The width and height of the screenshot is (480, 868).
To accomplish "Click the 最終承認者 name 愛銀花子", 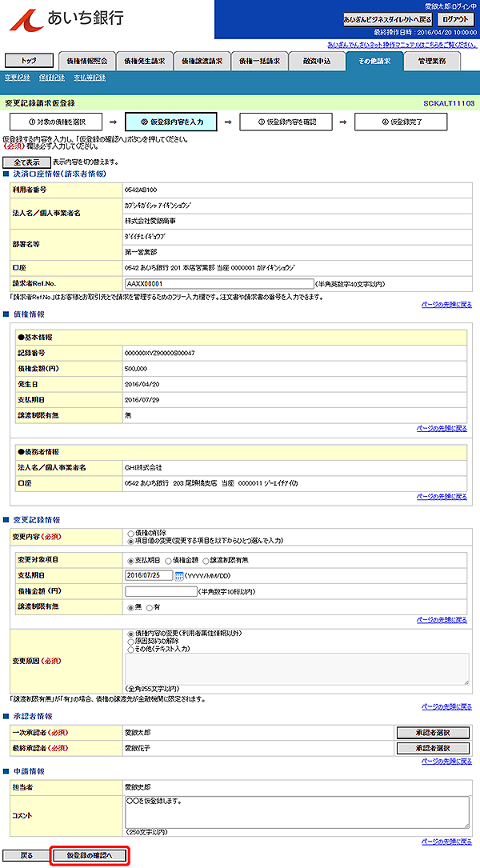I will coord(138,748).
